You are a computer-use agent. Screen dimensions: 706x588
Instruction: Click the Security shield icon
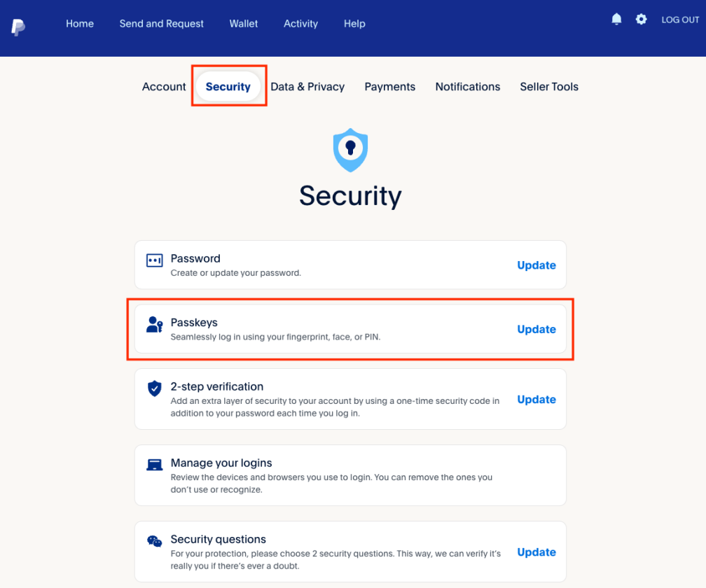(350, 149)
